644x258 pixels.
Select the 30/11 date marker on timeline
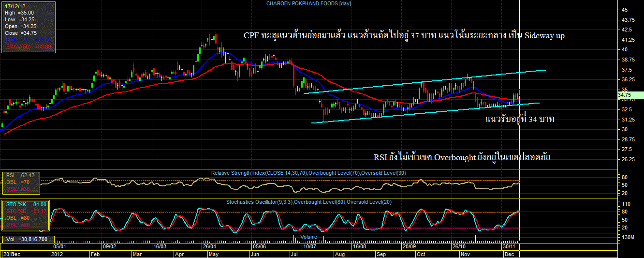pos(508,246)
